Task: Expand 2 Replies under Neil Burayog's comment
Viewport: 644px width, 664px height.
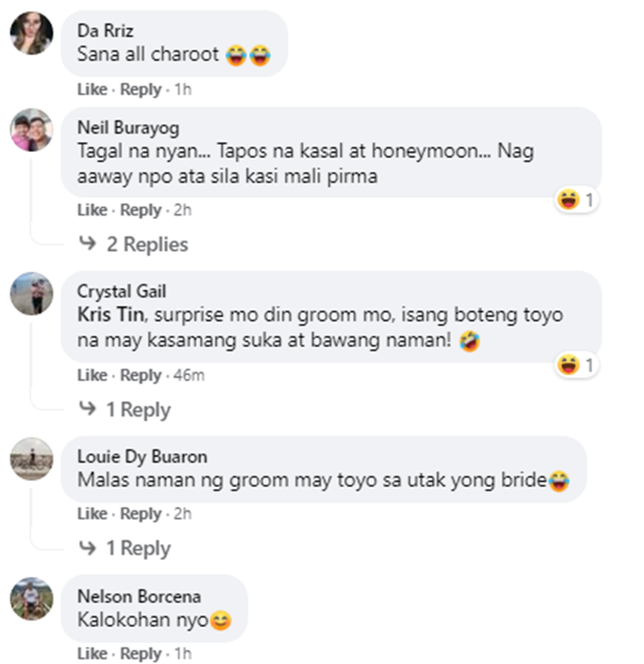Action: click(x=134, y=244)
